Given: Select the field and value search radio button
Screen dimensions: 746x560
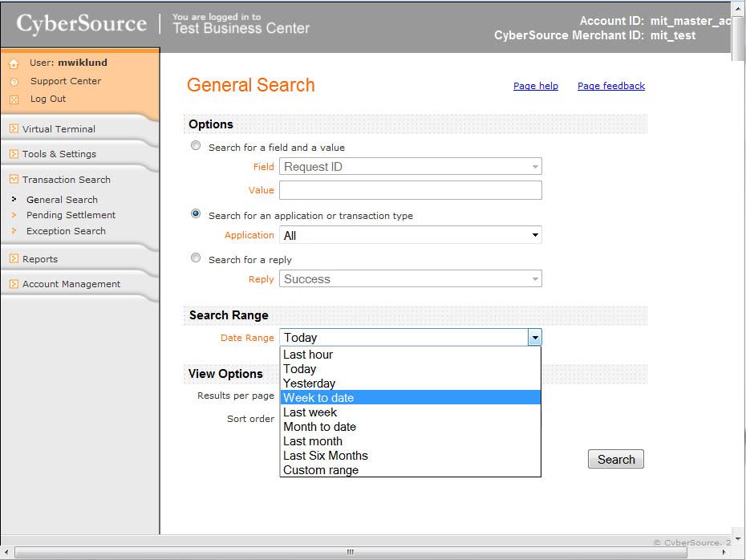Looking at the screenshot, I should click(196, 146).
